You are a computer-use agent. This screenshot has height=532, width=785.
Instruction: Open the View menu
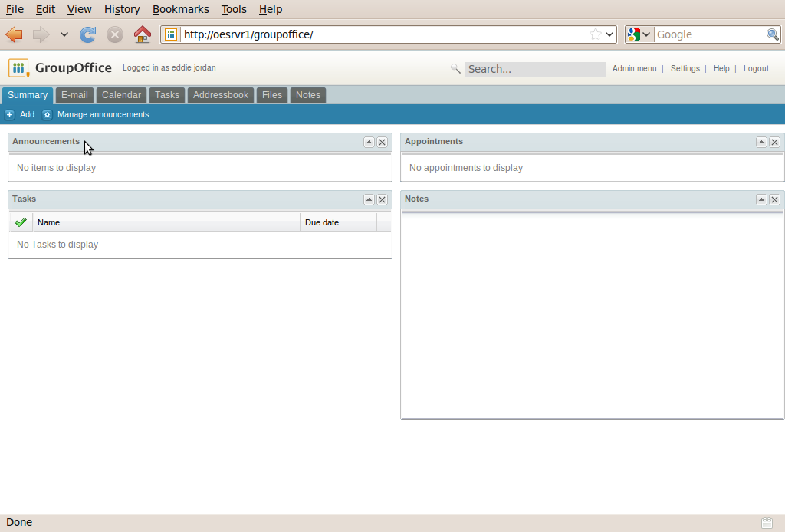click(x=79, y=9)
